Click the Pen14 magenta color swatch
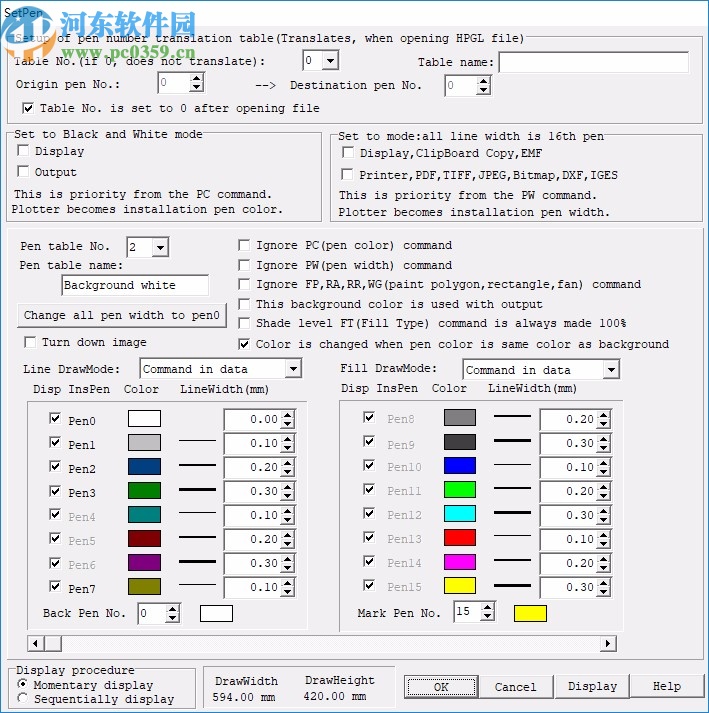 pyautogui.click(x=460, y=562)
